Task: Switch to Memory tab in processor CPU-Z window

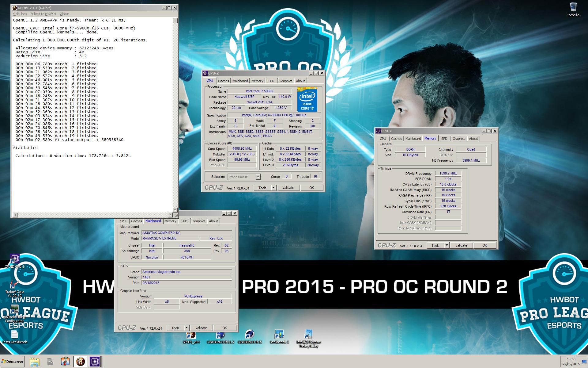Action: pyautogui.click(x=257, y=81)
